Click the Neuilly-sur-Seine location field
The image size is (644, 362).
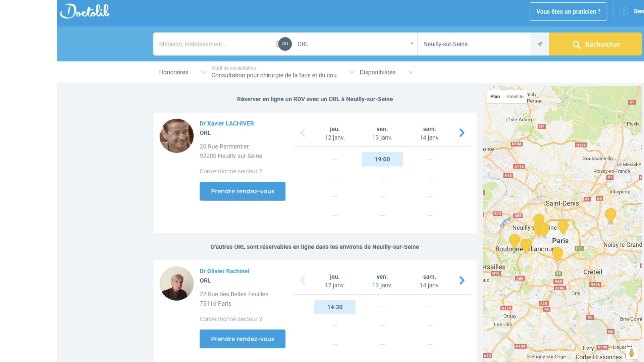474,44
